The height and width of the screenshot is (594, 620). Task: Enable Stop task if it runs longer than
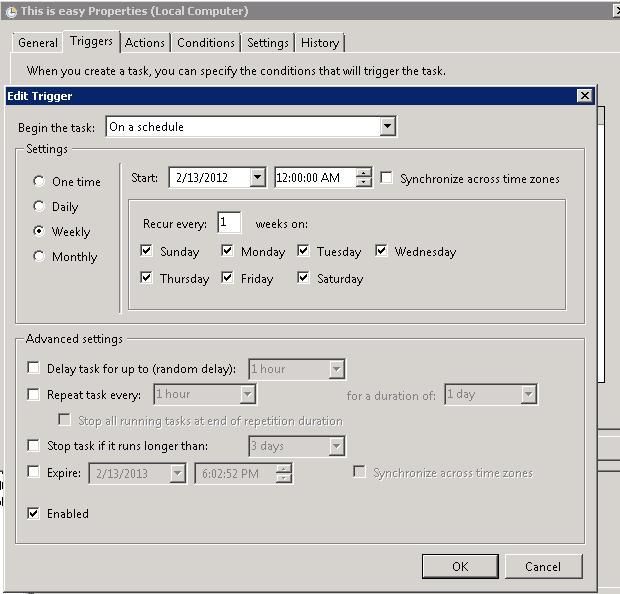[34, 446]
